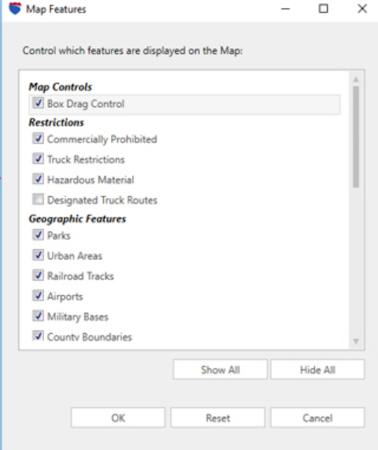Minimize the Map Features window

[x=285, y=9]
